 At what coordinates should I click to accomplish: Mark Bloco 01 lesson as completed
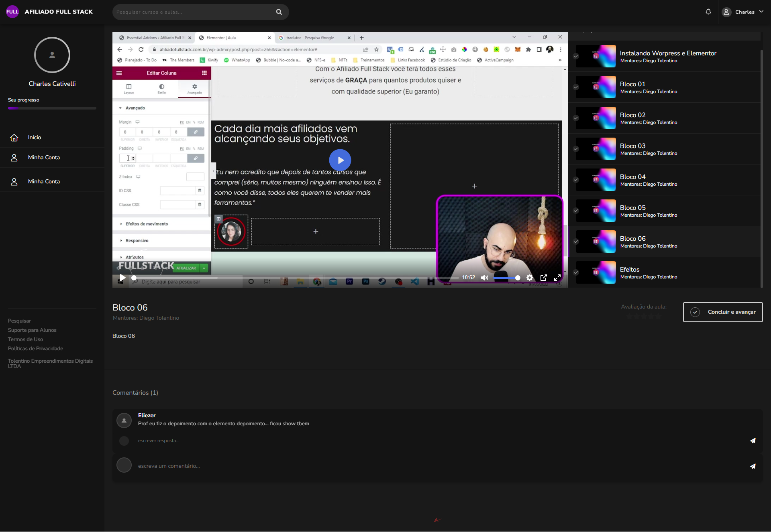coord(576,87)
